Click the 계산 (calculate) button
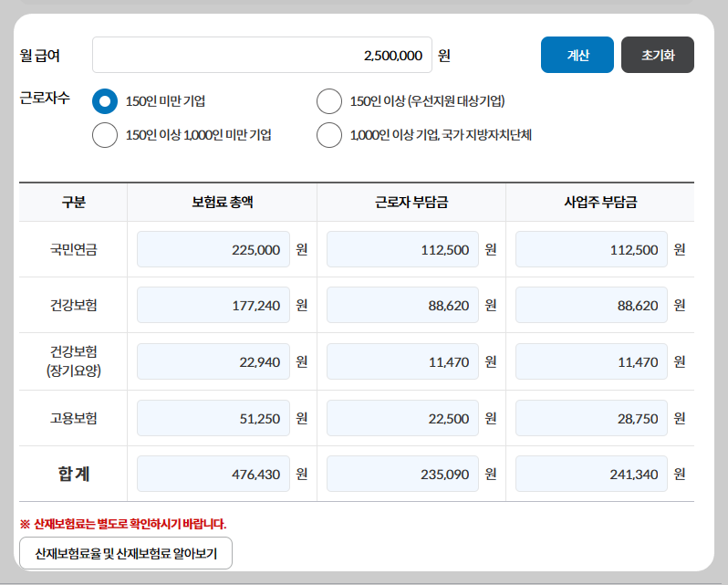The image size is (728, 585). [x=577, y=55]
